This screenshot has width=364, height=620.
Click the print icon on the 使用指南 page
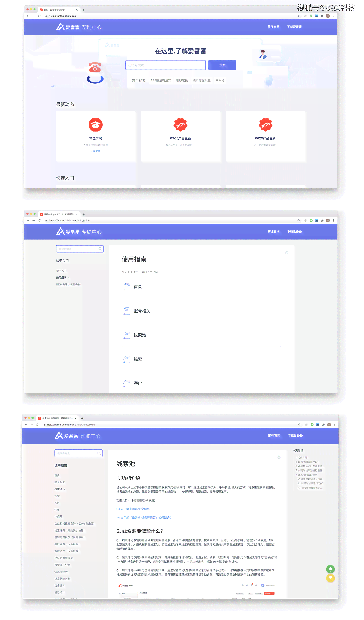coord(287,253)
